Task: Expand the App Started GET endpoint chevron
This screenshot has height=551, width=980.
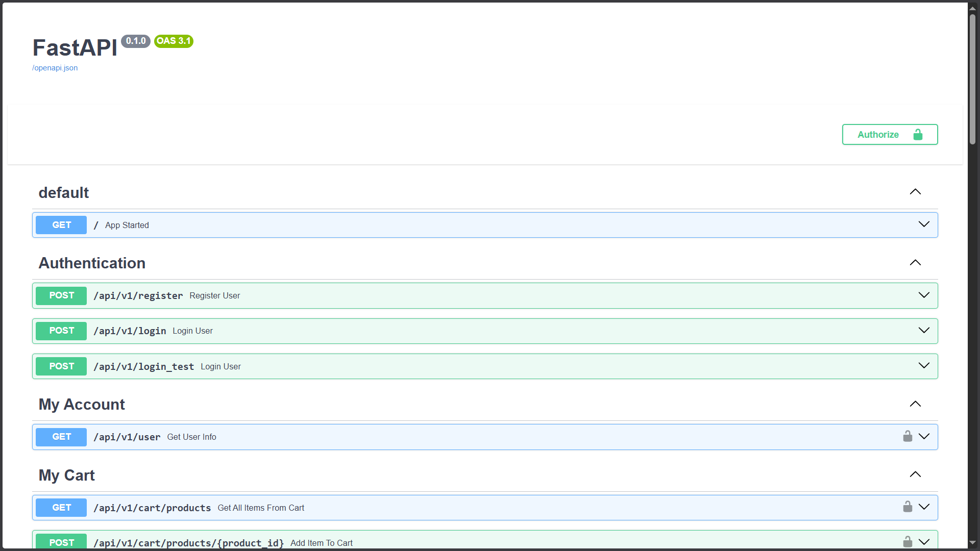Action: tap(924, 224)
